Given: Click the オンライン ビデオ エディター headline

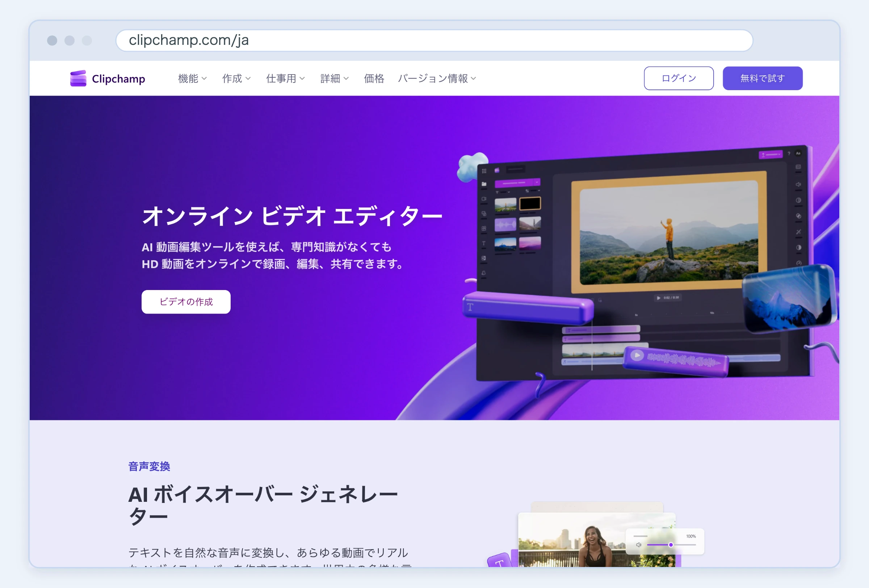Looking at the screenshot, I should pos(292,216).
